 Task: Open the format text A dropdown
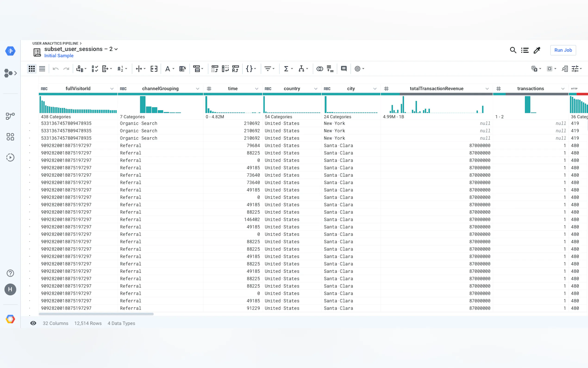coord(170,69)
